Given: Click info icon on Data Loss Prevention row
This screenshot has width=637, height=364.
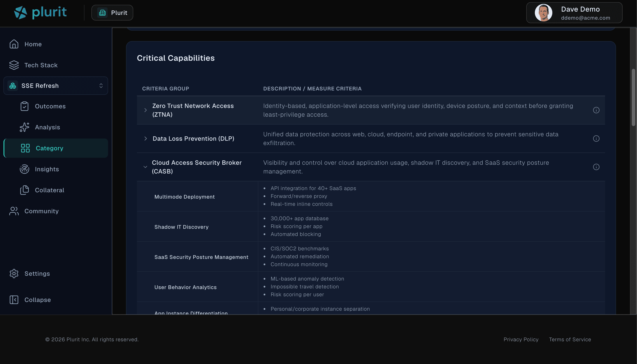Looking at the screenshot, I should click(x=596, y=139).
